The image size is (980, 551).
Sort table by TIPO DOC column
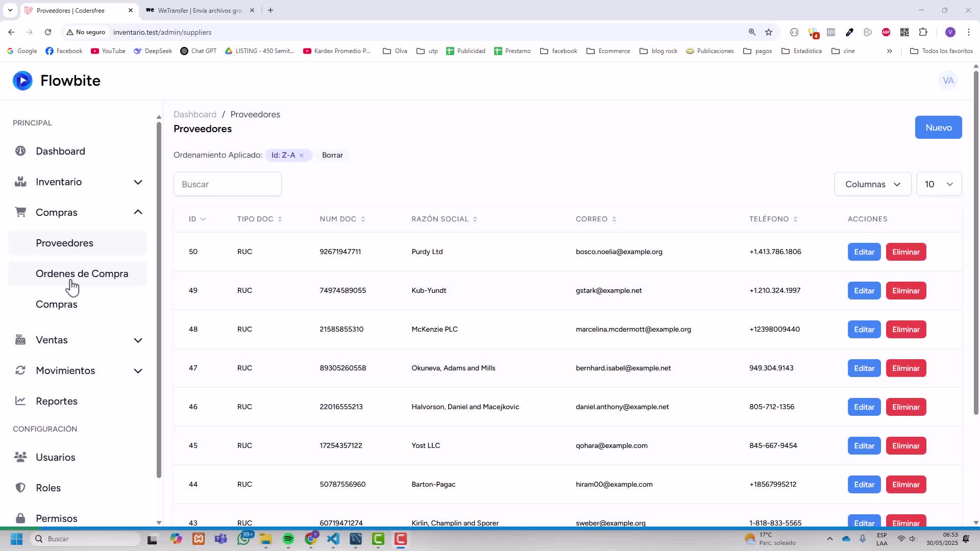[260, 219]
